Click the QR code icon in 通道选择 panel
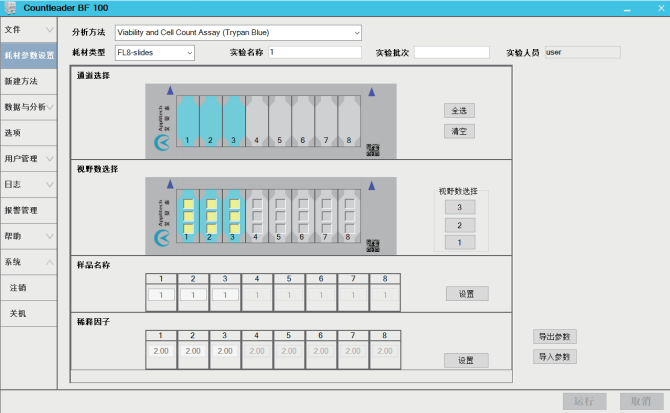 [373, 149]
